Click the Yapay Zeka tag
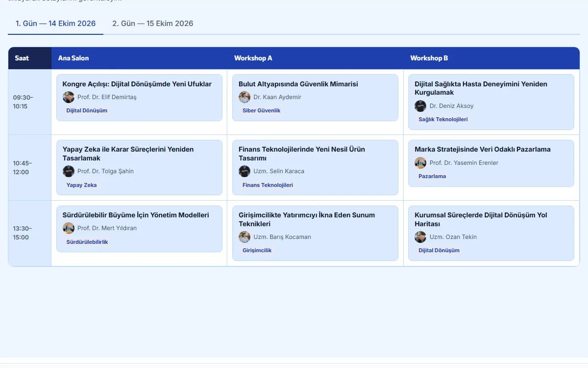 pos(81,185)
